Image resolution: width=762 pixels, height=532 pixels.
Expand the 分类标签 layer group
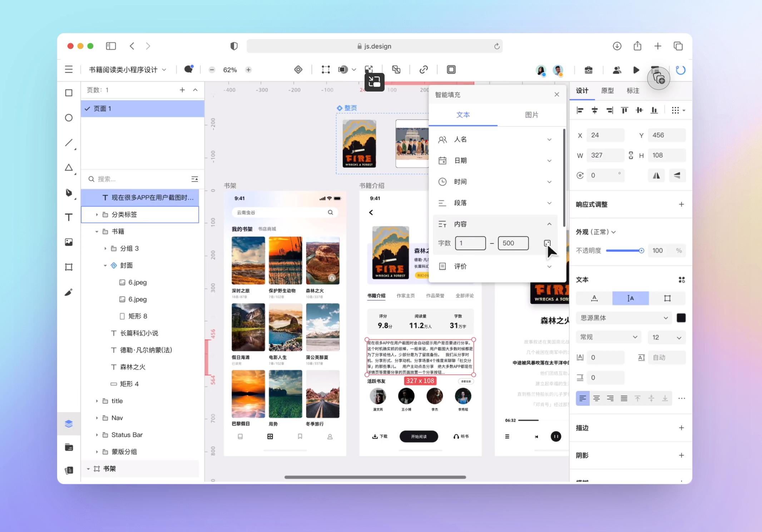tap(97, 215)
